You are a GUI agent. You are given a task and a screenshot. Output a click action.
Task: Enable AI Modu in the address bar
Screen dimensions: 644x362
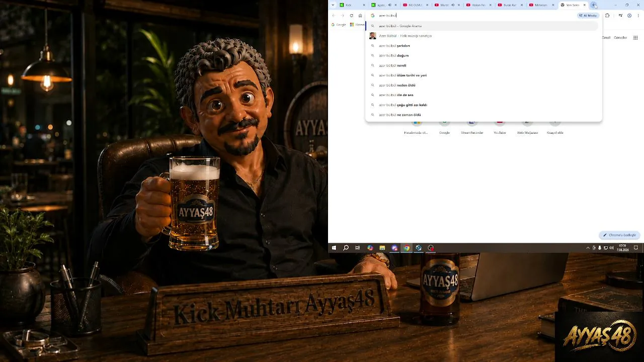point(588,16)
